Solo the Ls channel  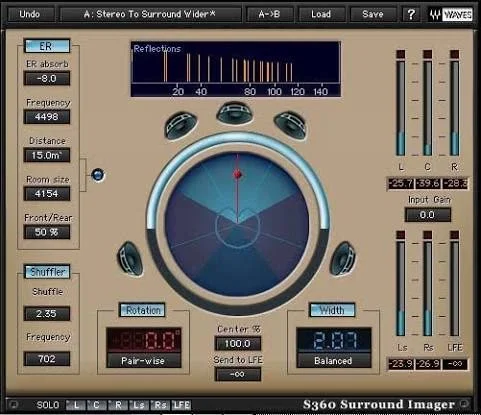click(139, 405)
